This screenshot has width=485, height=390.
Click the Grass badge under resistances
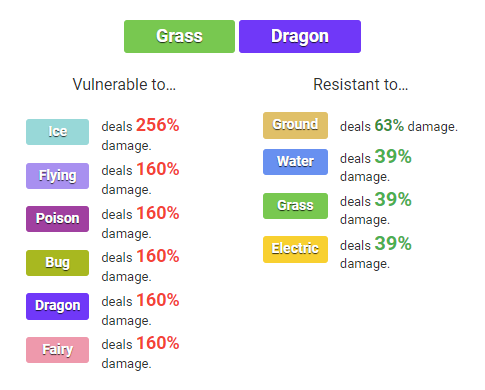pyautogui.click(x=295, y=206)
